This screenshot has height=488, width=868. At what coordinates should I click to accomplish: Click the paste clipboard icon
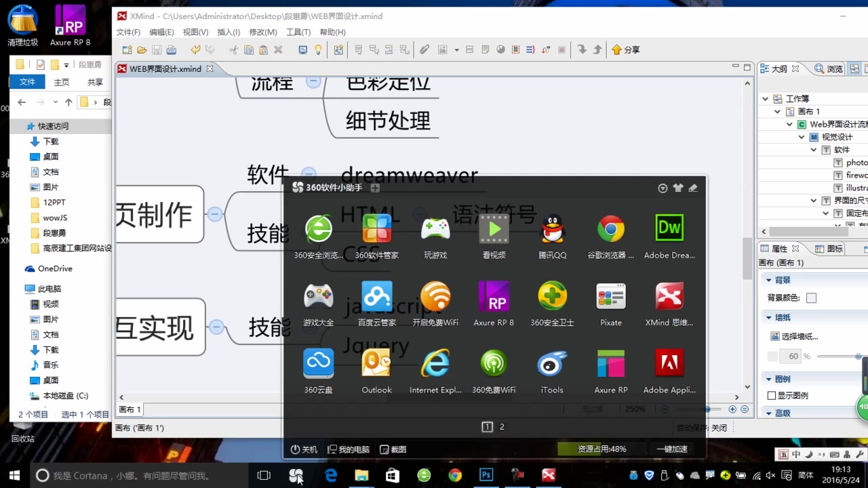pos(263,49)
